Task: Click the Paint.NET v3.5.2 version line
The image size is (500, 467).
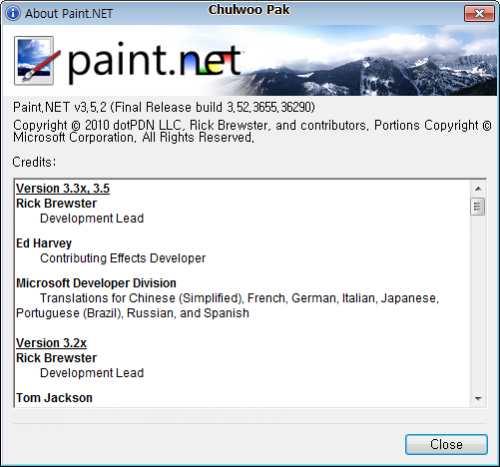Action: (x=164, y=107)
